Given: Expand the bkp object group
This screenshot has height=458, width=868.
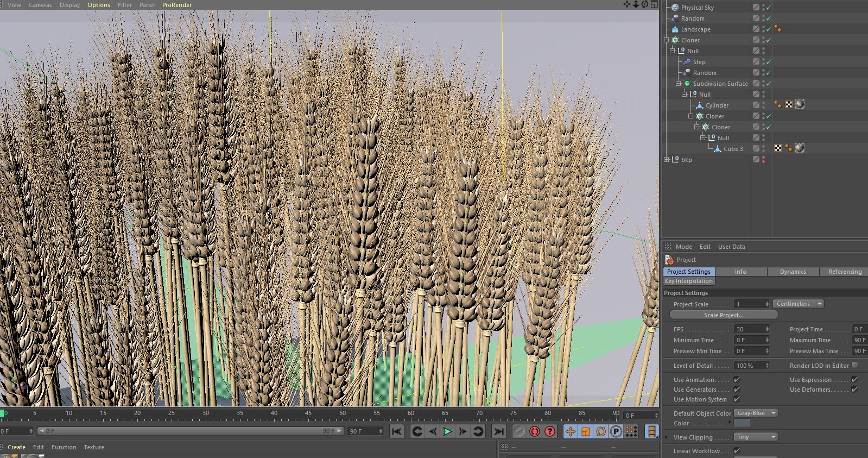Looking at the screenshot, I should point(667,160).
